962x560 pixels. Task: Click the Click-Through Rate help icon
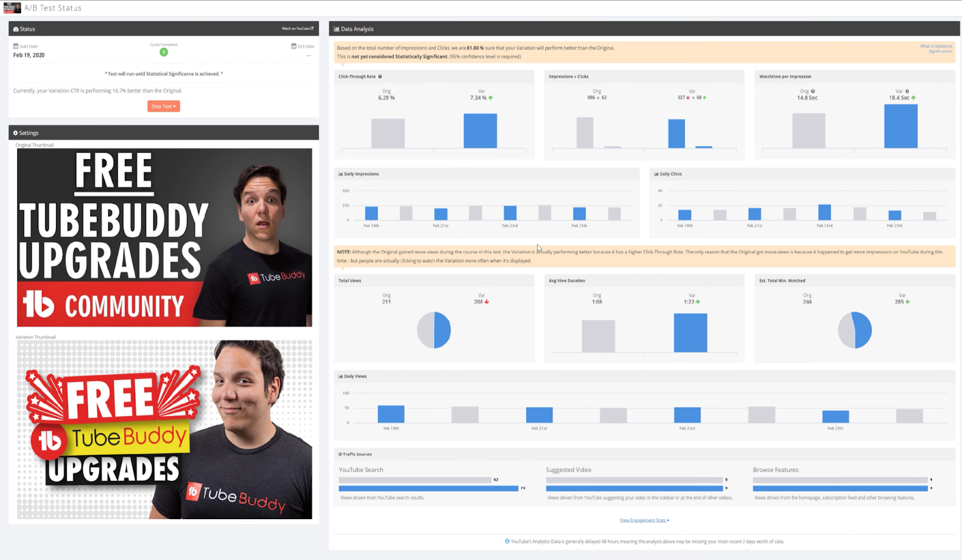(x=380, y=76)
